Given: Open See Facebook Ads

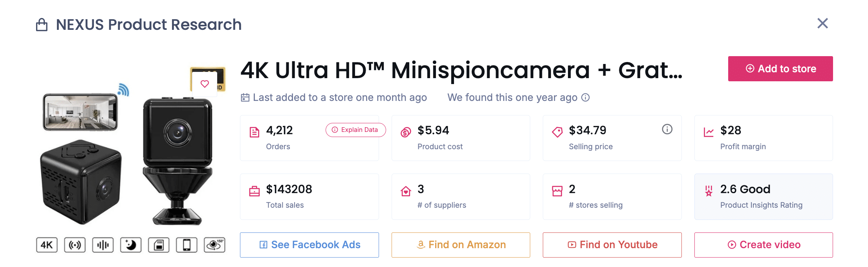Looking at the screenshot, I should pyautogui.click(x=309, y=245).
